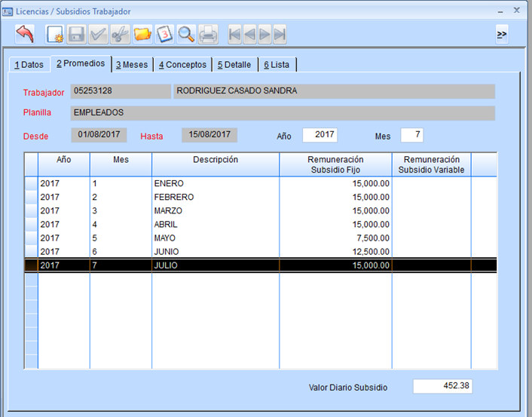Click Remuneración Subsidio Fijo column header
Screen dimensions: 532x417
tap(335, 164)
